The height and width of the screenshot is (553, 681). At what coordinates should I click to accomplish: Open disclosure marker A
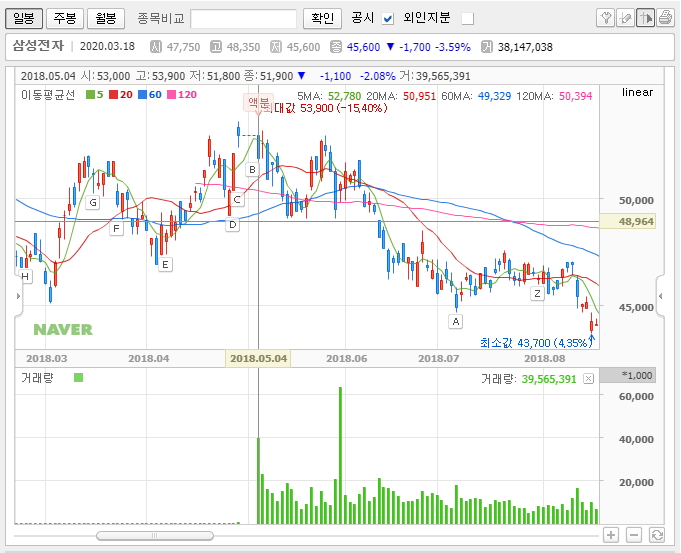click(x=456, y=321)
